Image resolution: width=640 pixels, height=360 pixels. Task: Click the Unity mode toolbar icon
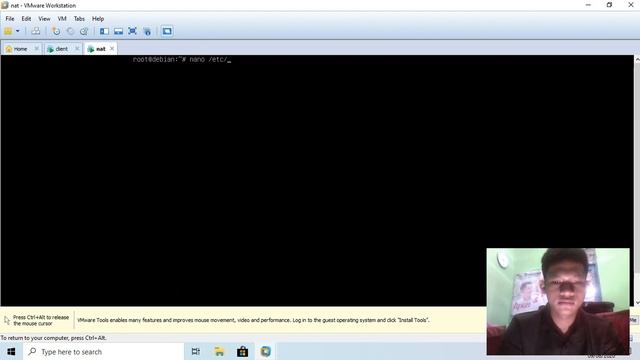point(147,31)
